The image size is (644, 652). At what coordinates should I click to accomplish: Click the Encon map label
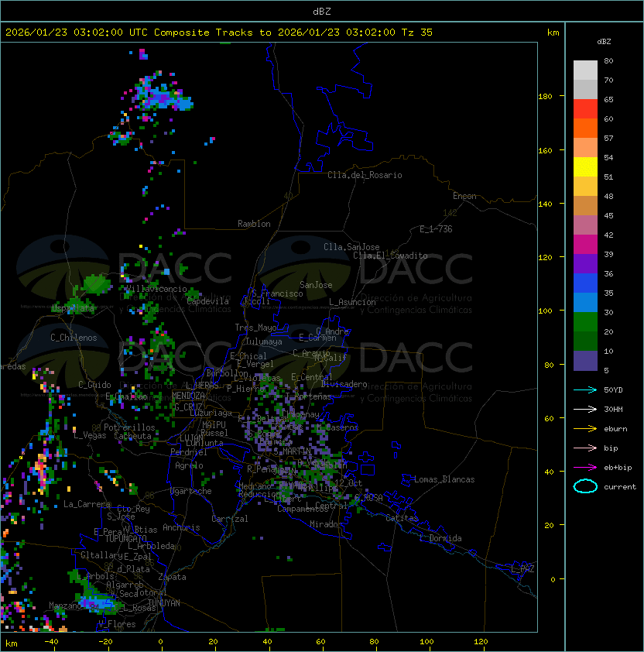[464, 196]
